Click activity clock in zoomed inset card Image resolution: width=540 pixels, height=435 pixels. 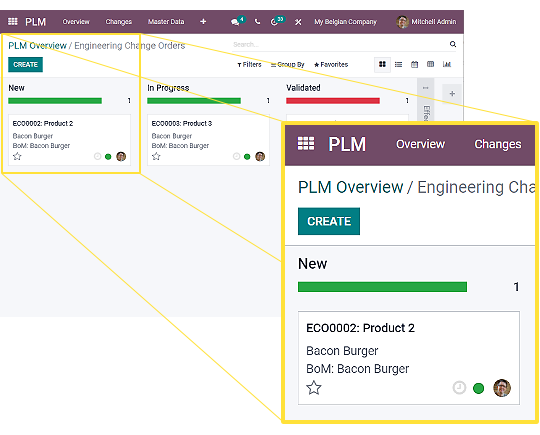[x=459, y=388]
